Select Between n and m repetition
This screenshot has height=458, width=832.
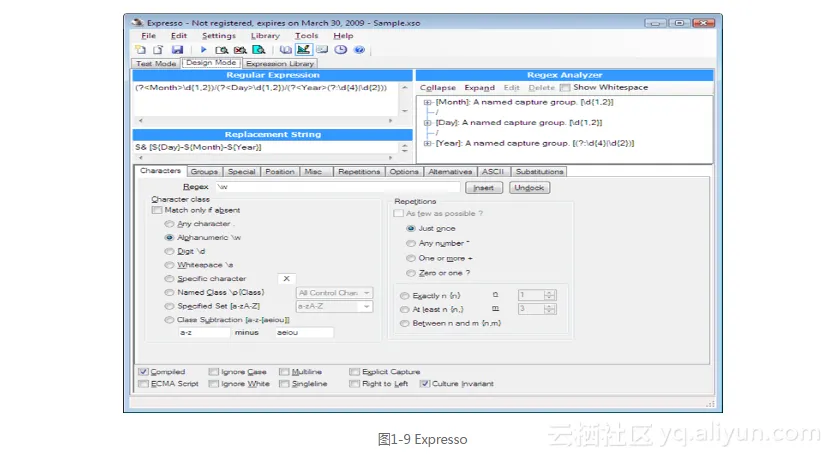(405, 323)
